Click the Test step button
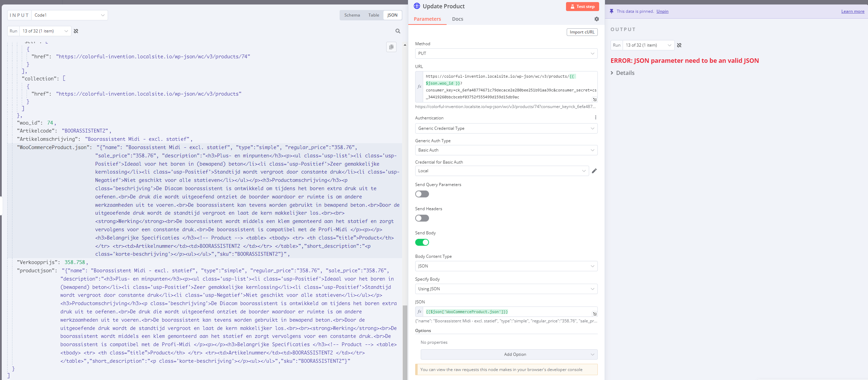This screenshot has height=380, width=868. click(582, 7)
